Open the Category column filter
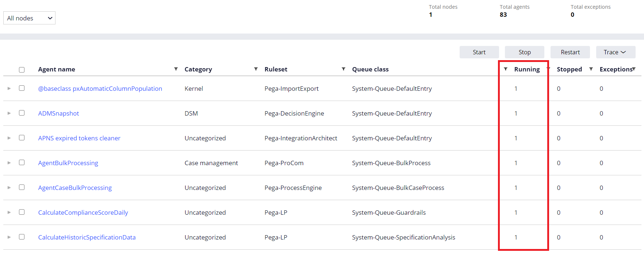Screen dimensions: 644x253 [256, 69]
